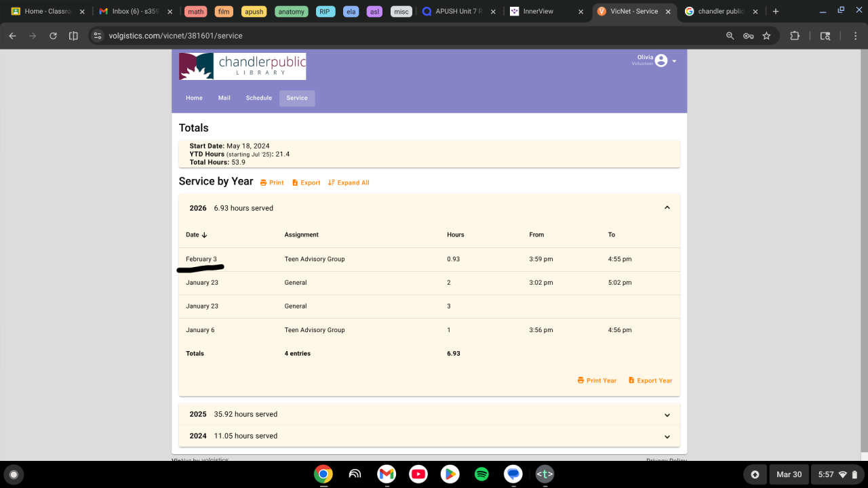Collapse the 2026 service year section
The width and height of the screenshot is (868, 488).
(667, 208)
